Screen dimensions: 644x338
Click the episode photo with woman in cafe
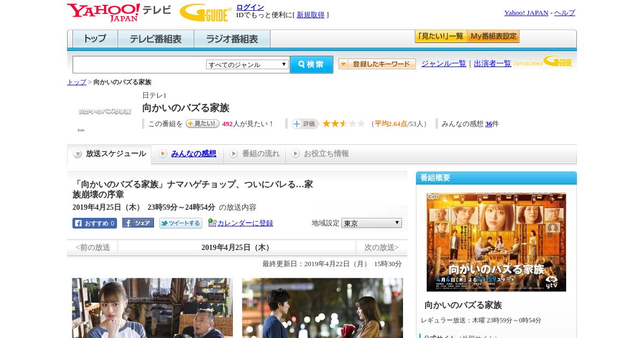(x=152, y=308)
